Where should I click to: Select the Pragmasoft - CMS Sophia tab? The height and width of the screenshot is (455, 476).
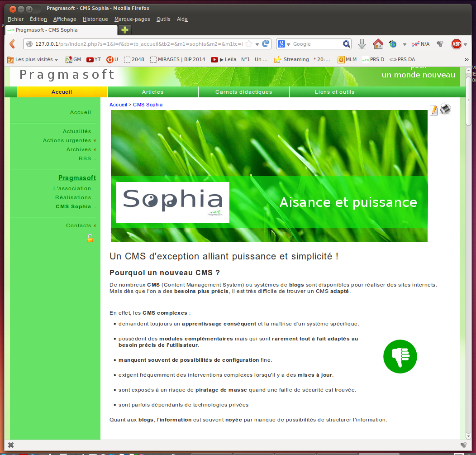62,30
